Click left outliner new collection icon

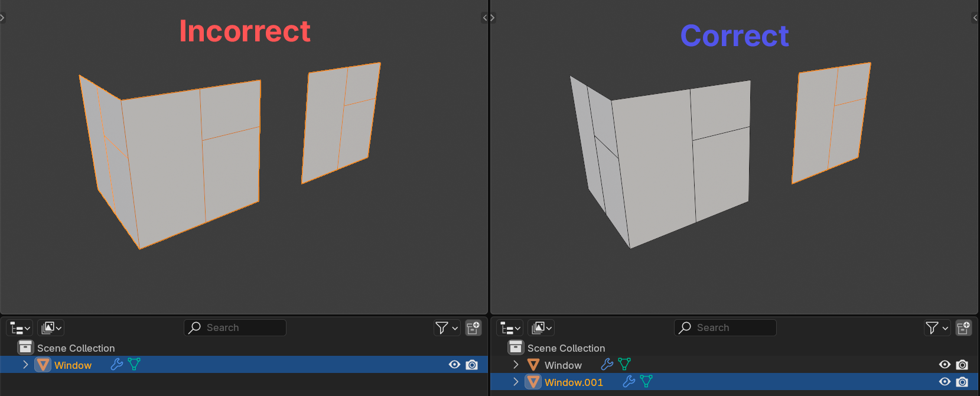click(x=474, y=328)
